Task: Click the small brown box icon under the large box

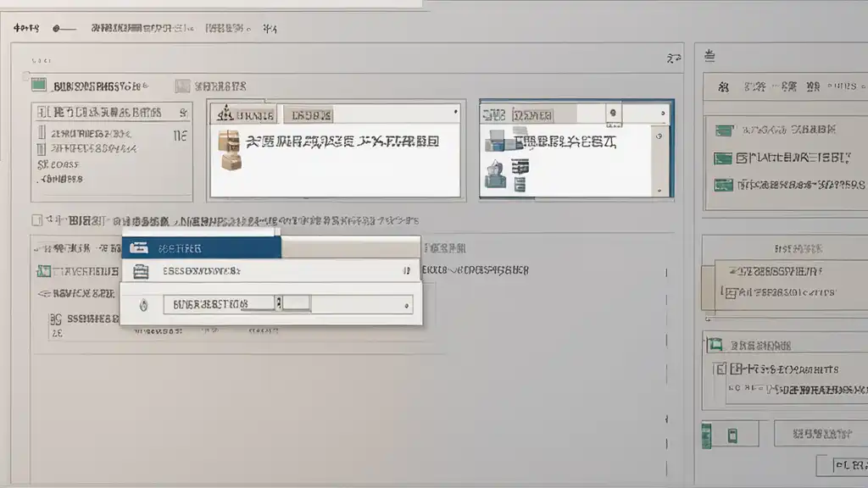Action: [x=231, y=162]
